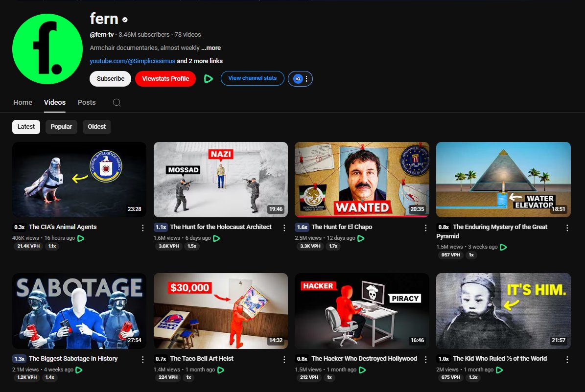Viewport: 585px width, 392px height.
Task: Open The Taco Bell Art Heist title link
Action: 202,358
